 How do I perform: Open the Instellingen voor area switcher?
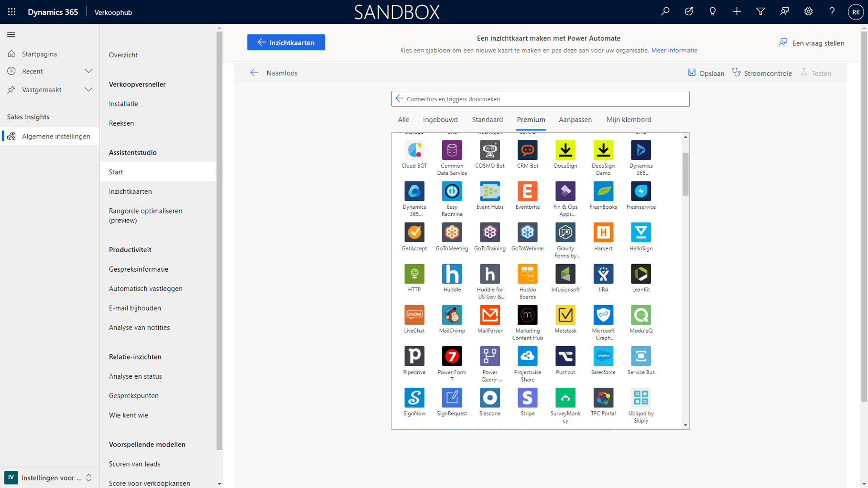(50, 477)
